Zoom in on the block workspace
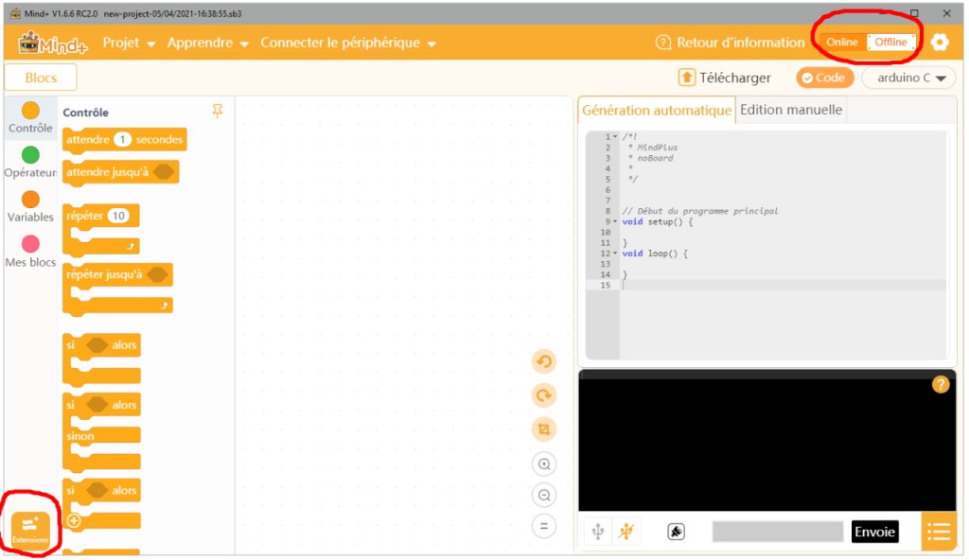The width and height of the screenshot is (969, 560). pos(543,464)
